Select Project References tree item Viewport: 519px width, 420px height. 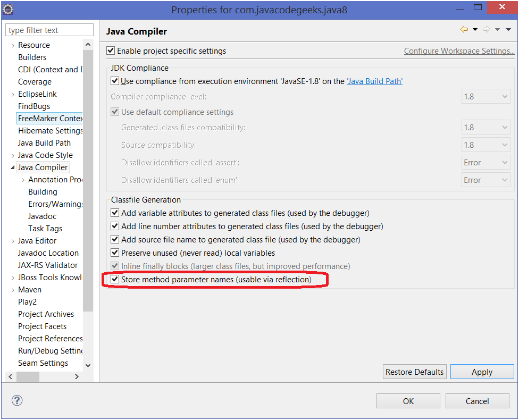(x=50, y=339)
